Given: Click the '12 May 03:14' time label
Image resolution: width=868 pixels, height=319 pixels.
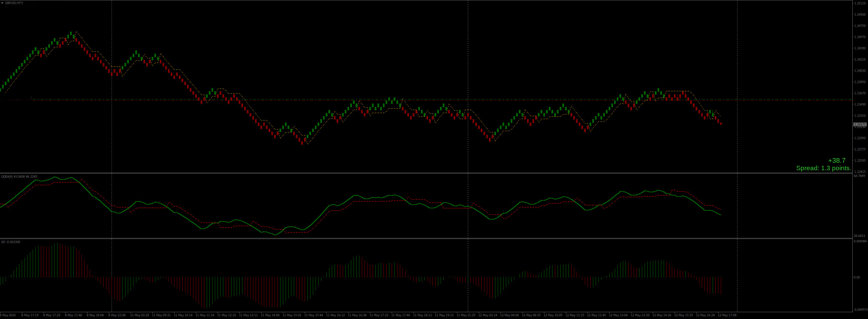Looking at the screenshot, I should point(488,315).
